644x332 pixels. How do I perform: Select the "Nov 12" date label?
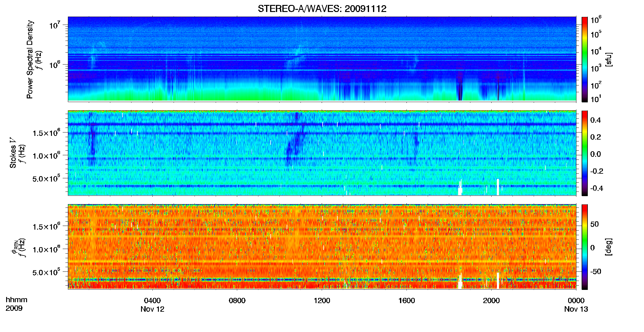coord(152,309)
